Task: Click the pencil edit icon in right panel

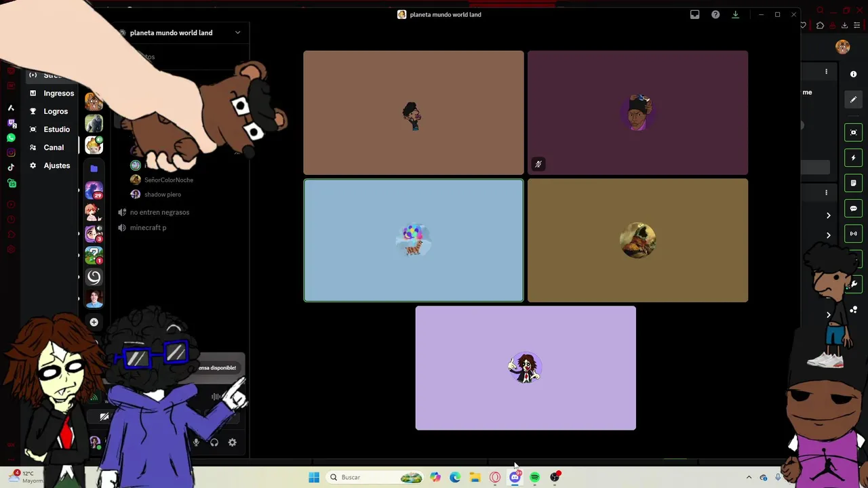Action: [x=854, y=100]
